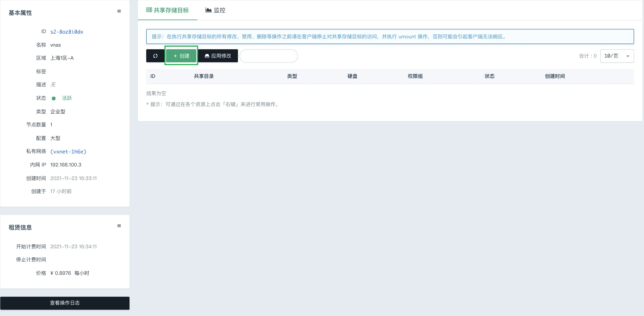
Task: Click the page size dropdown arrow
Action: 628,56
